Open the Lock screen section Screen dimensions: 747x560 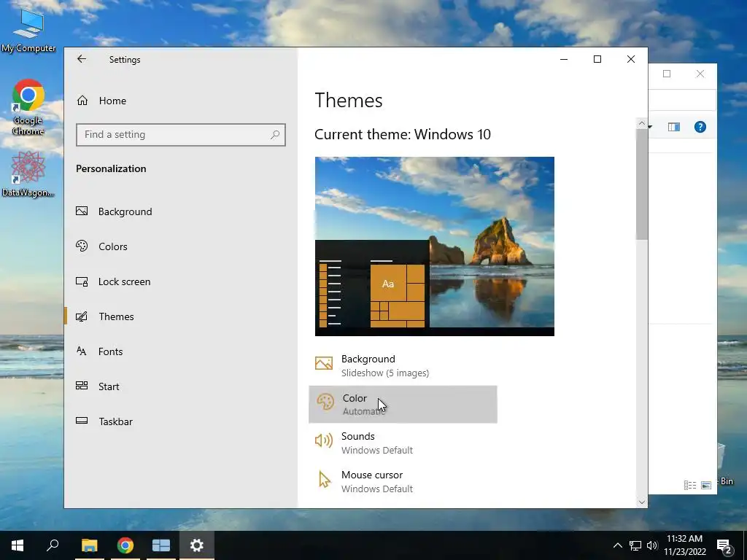[x=113, y=281]
